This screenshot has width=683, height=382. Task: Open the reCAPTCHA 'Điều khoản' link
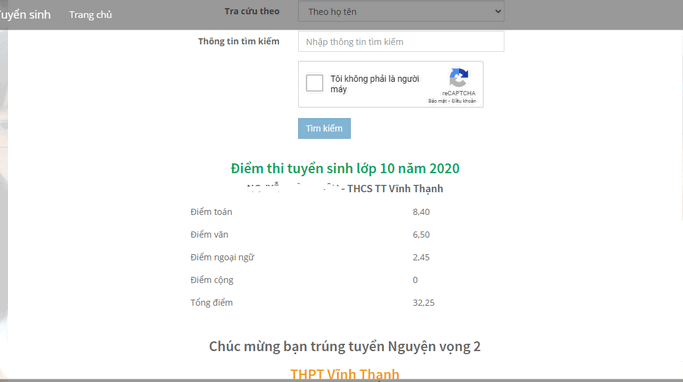click(464, 101)
